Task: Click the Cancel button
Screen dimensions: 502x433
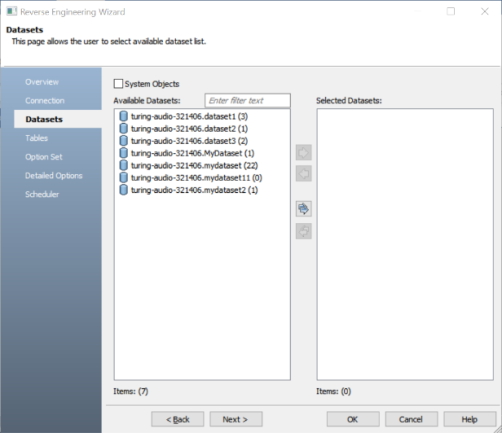Action: (411, 419)
